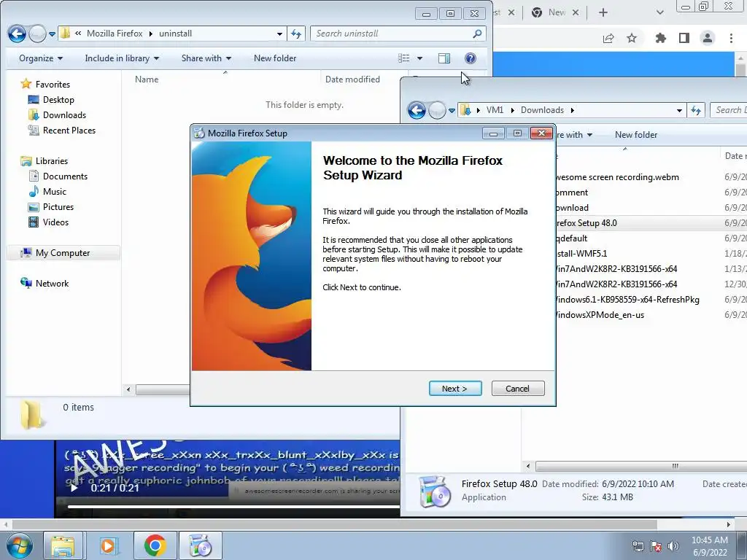Image resolution: width=747 pixels, height=560 pixels.
Task: Open Firefox Setup installer taskbar icon
Action: (200, 545)
